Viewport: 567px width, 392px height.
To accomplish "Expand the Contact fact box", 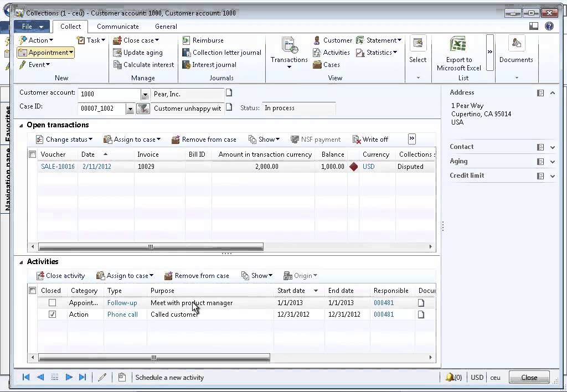I will tap(553, 147).
